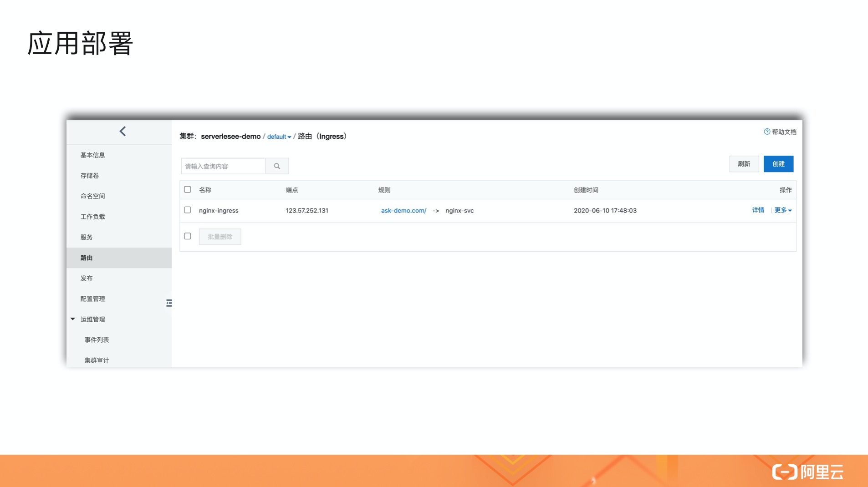Screen dimensions: 868x487
Task: Check the nginx-ingress row checkbox
Action: click(188, 210)
